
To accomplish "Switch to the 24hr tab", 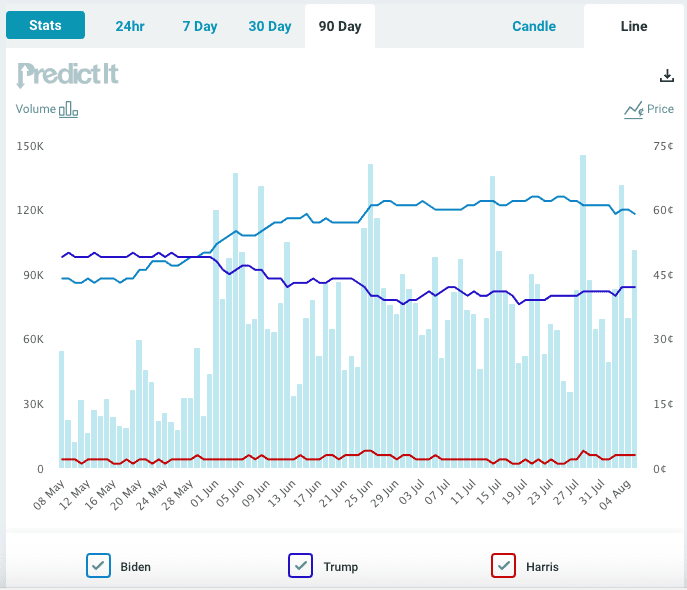I will pos(130,26).
